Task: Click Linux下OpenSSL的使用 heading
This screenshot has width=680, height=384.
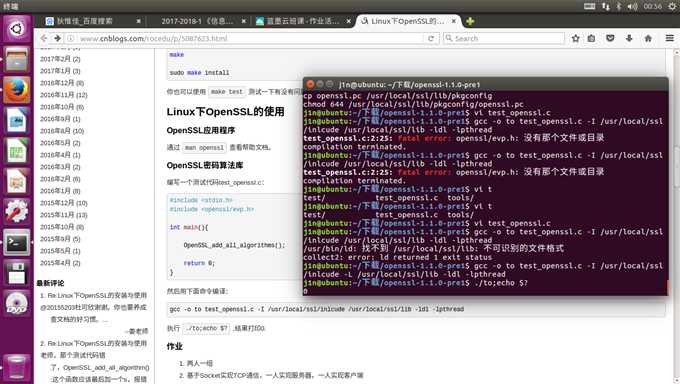Action: tap(226, 112)
